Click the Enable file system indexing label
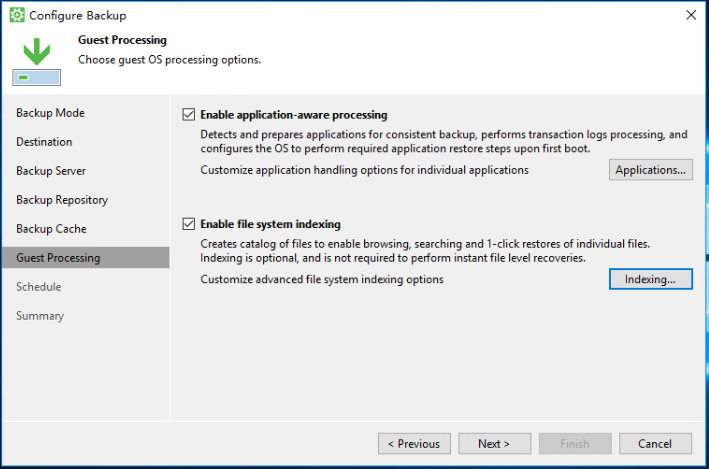This screenshot has width=709, height=469. pyautogui.click(x=270, y=224)
